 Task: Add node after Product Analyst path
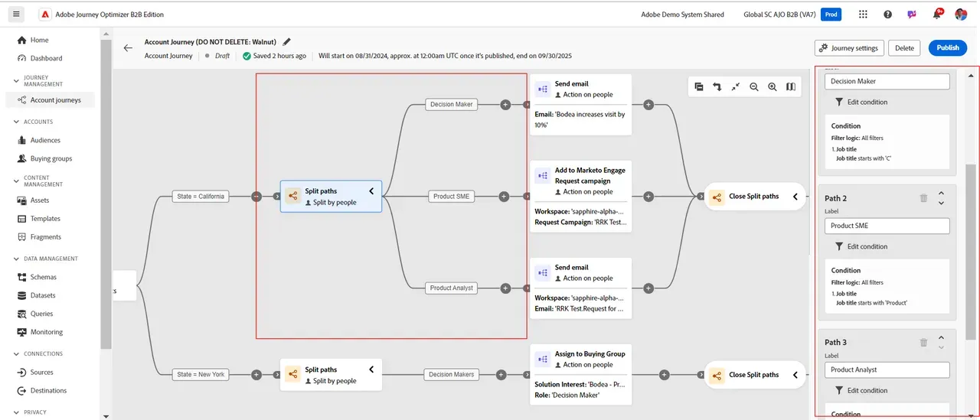tap(505, 288)
